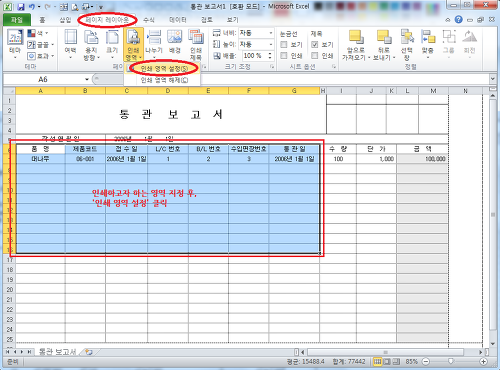Select column N header

(465, 91)
